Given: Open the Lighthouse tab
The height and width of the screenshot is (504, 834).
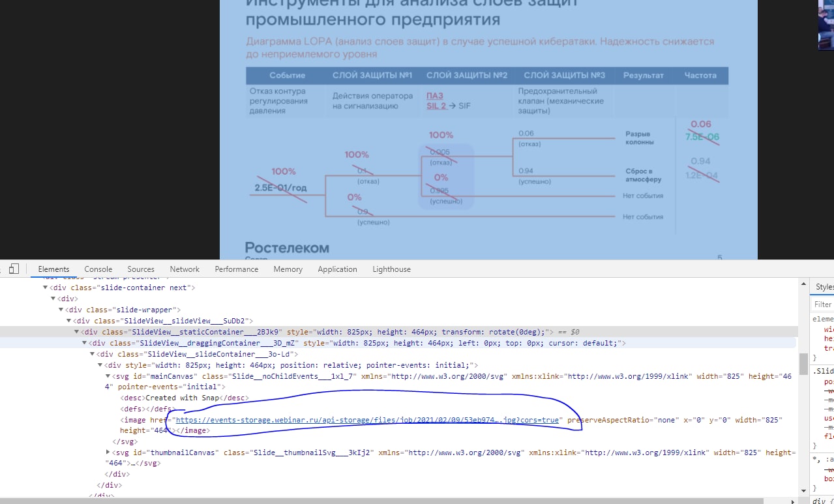Looking at the screenshot, I should point(391,269).
